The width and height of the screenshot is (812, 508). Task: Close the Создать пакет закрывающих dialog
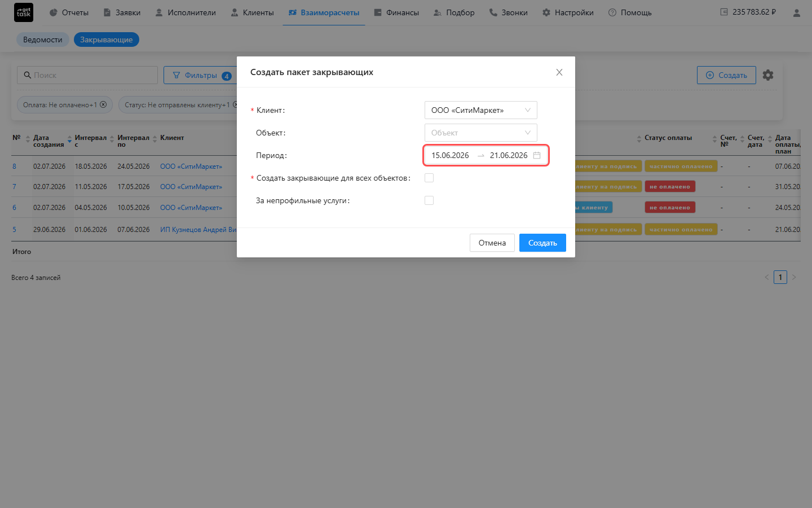(559, 72)
